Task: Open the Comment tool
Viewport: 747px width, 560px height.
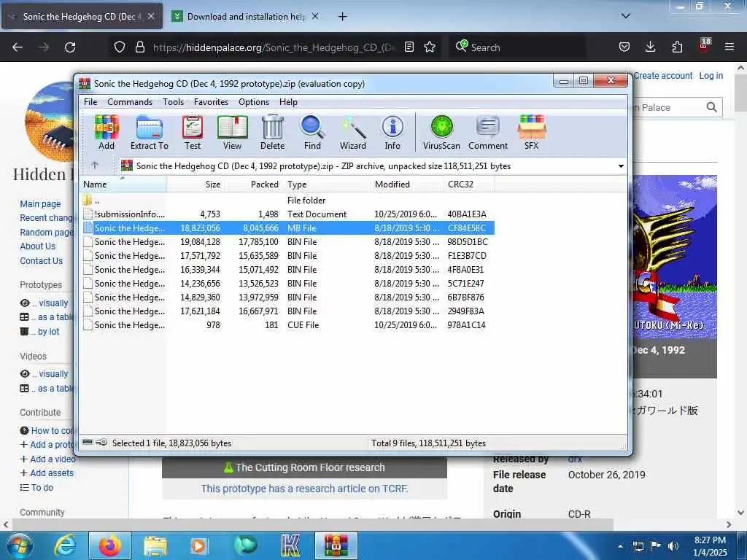Action: (488, 133)
